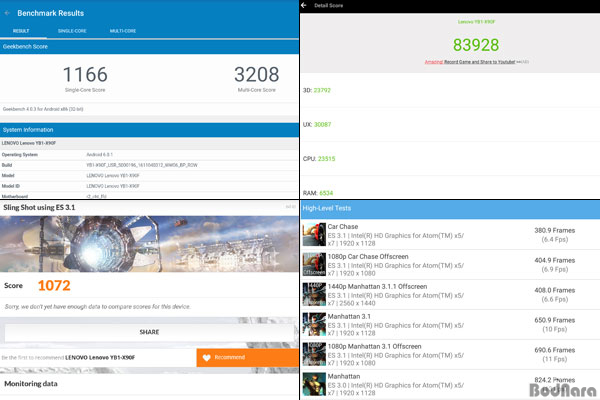Open the Manhattan 3.1 test thumbnail
The width and height of the screenshot is (600, 400).
click(x=314, y=324)
